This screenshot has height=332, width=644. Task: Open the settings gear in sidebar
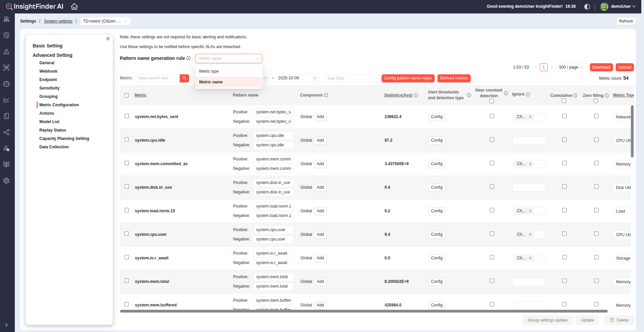pyautogui.click(x=6, y=181)
